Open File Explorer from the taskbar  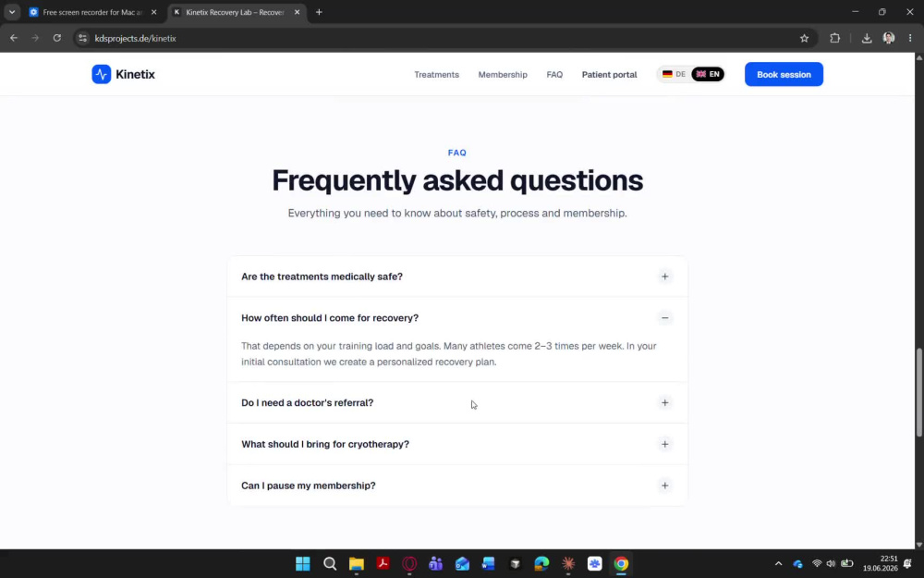(357, 564)
